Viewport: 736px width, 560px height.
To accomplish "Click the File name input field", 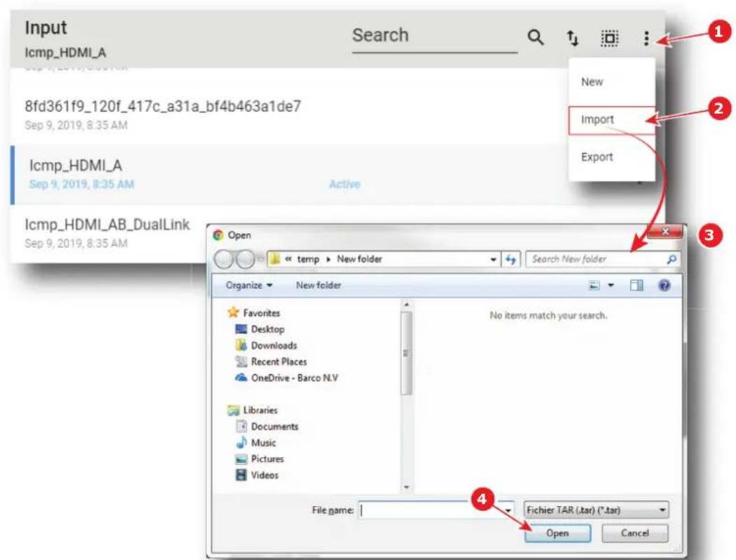I will click(x=430, y=509).
